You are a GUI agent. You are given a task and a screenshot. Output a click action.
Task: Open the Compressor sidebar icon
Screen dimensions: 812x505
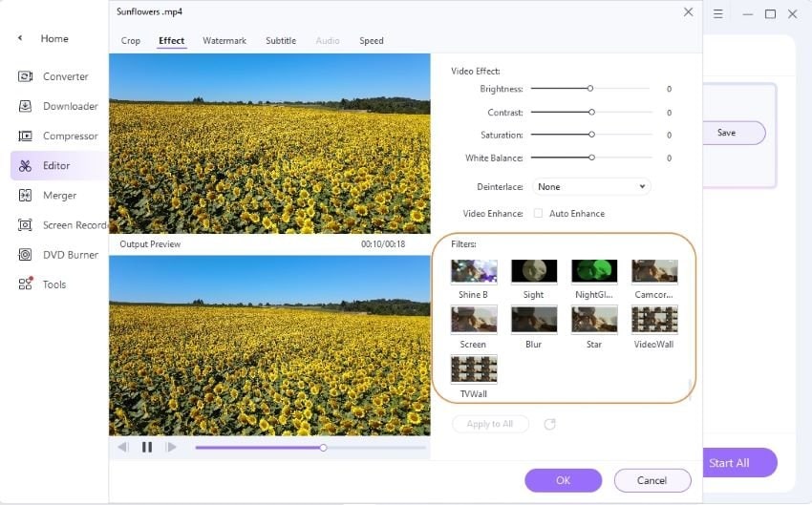25,137
